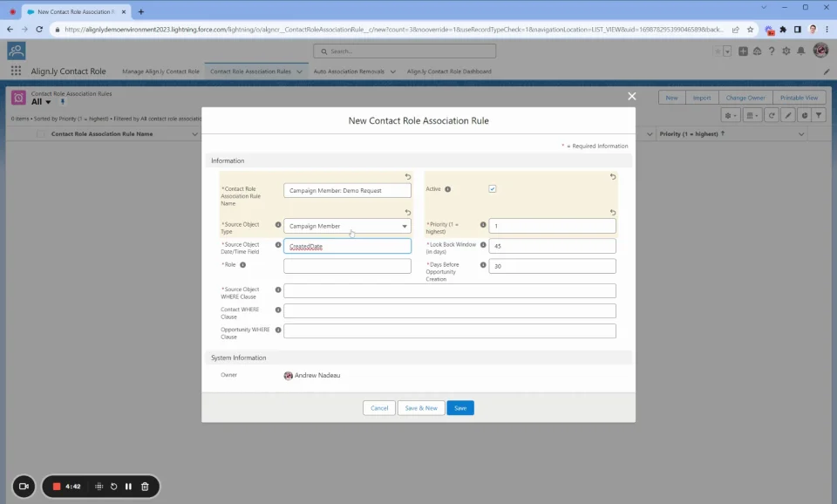The width and height of the screenshot is (837, 504).
Task: Open the Salesforce help question mark icon
Action: (x=772, y=51)
